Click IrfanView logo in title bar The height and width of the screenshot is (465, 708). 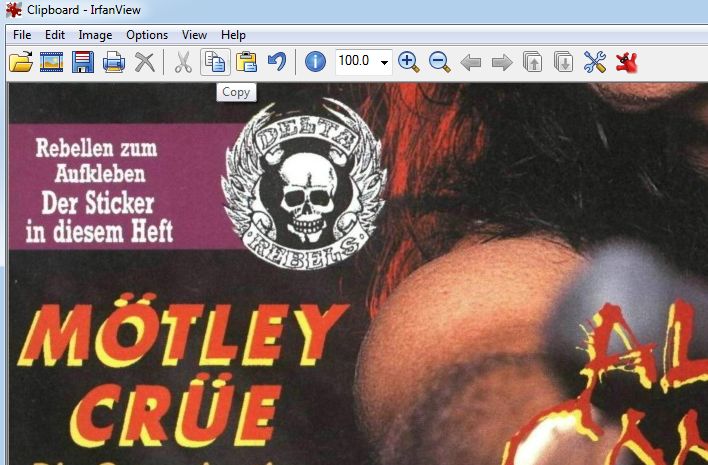pyautogui.click(x=14, y=9)
